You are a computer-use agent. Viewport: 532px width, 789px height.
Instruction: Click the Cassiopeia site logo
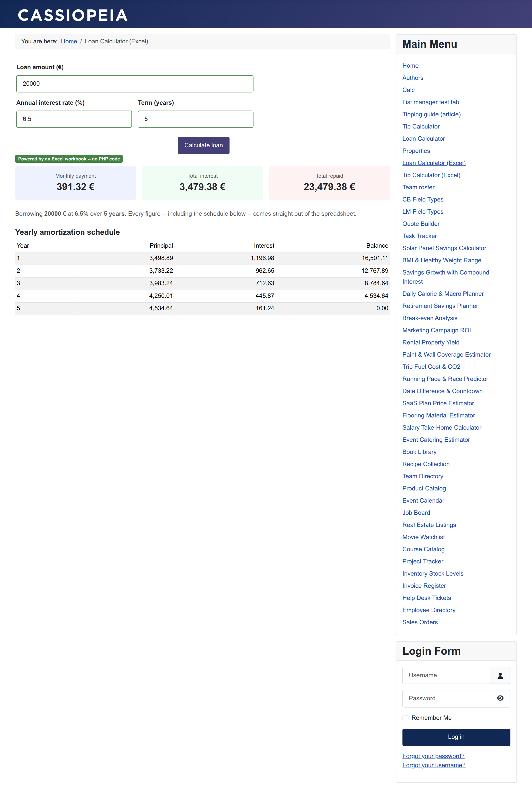coord(73,15)
